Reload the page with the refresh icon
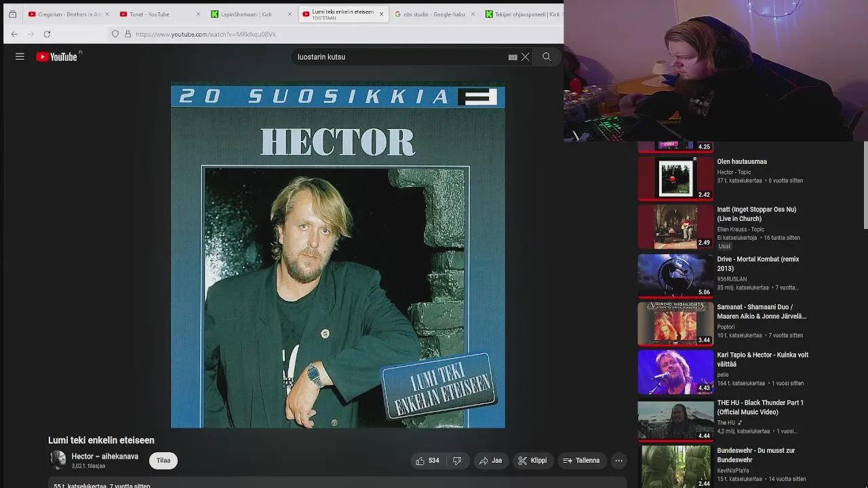The image size is (868, 488). [47, 34]
